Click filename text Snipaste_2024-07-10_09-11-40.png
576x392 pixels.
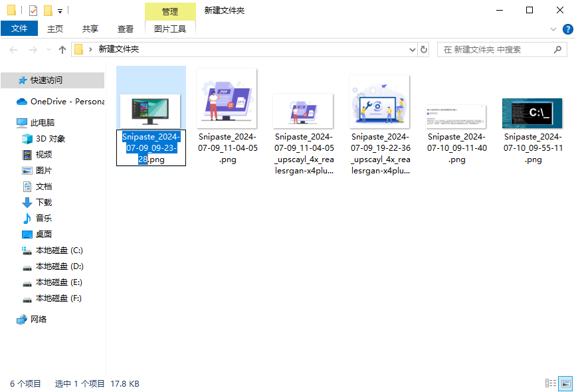pyautogui.click(x=456, y=148)
